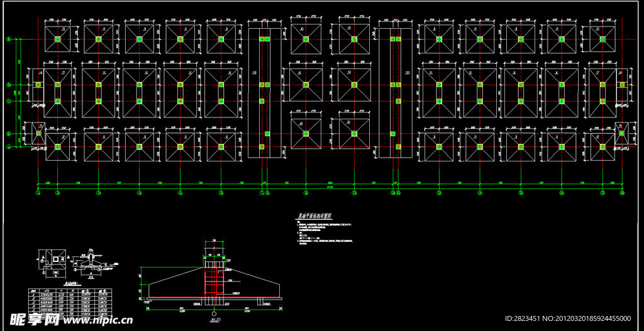Select the top-right corner J3 footing
Viewport: 644px width, 331px height.
pyautogui.click(x=602, y=39)
